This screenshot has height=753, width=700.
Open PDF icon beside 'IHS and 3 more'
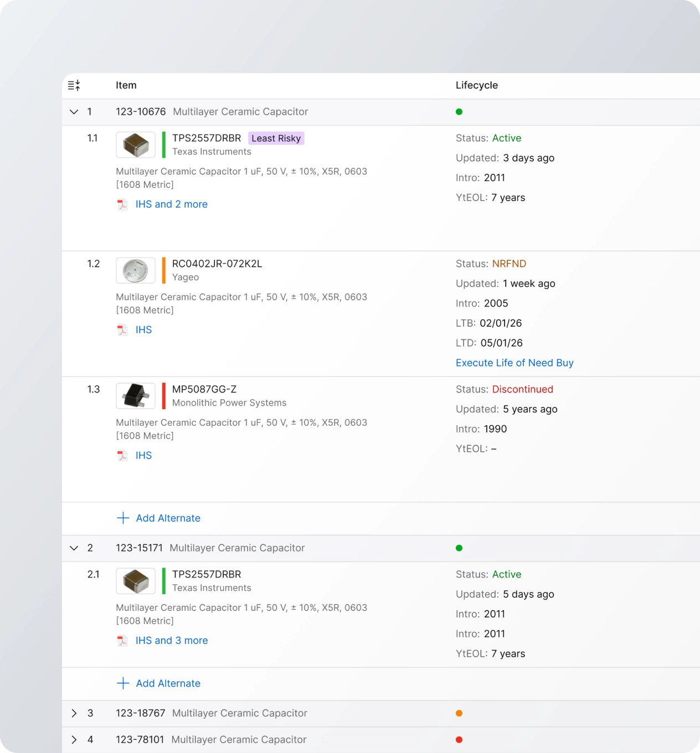122,641
